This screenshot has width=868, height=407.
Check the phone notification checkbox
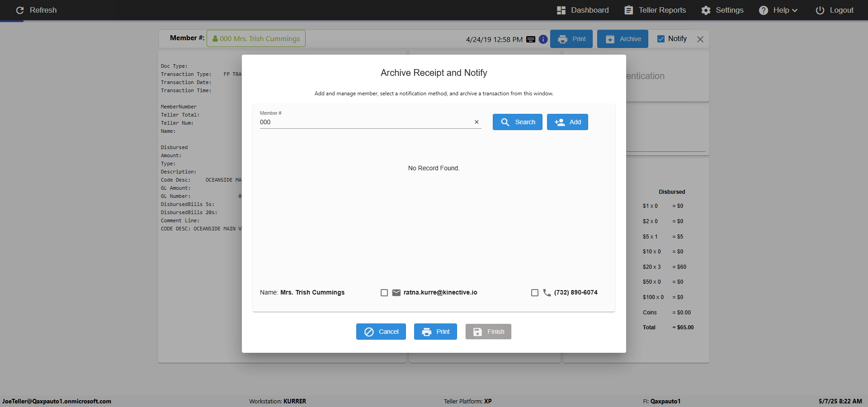(x=535, y=293)
